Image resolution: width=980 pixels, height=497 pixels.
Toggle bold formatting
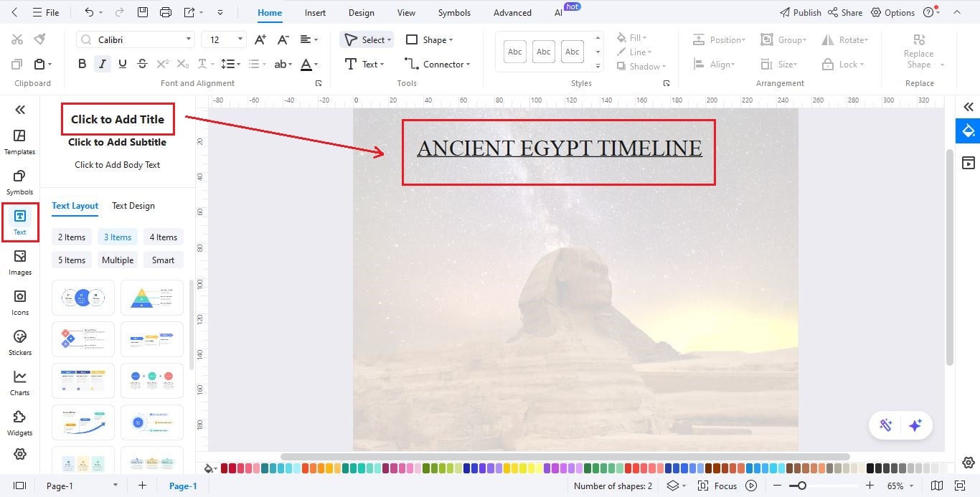click(x=82, y=63)
